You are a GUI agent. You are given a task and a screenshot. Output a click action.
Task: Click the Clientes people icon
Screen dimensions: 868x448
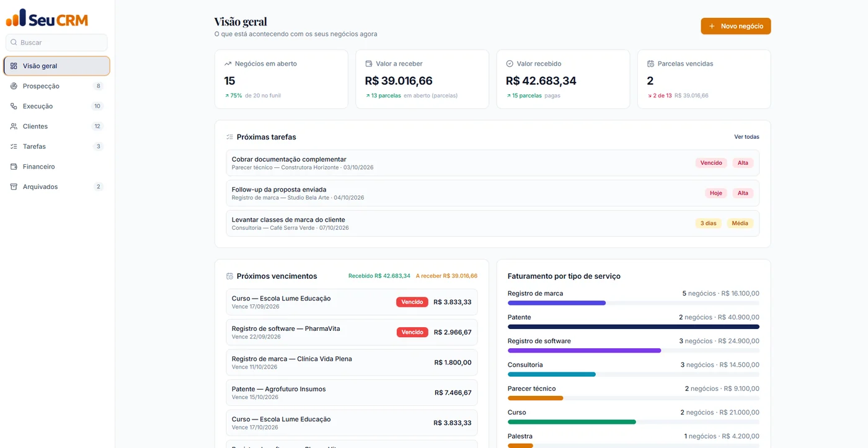[14, 126]
